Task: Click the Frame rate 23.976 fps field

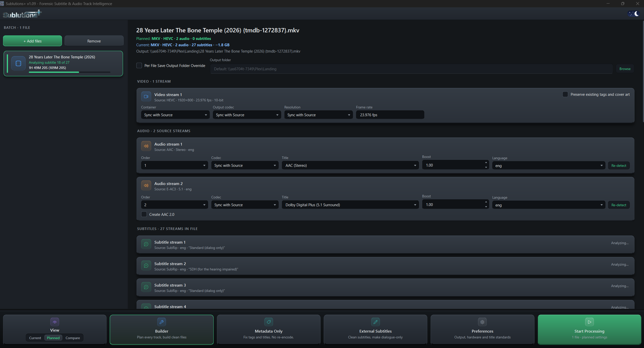Action: 390,115
